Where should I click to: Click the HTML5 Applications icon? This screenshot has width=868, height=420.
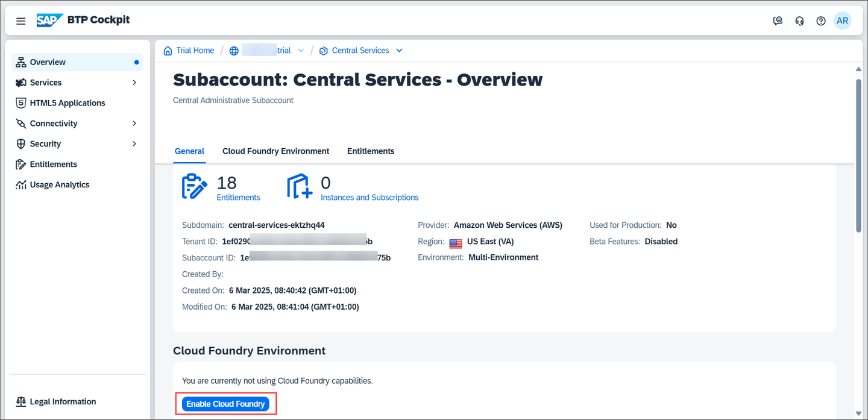click(x=21, y=103)
